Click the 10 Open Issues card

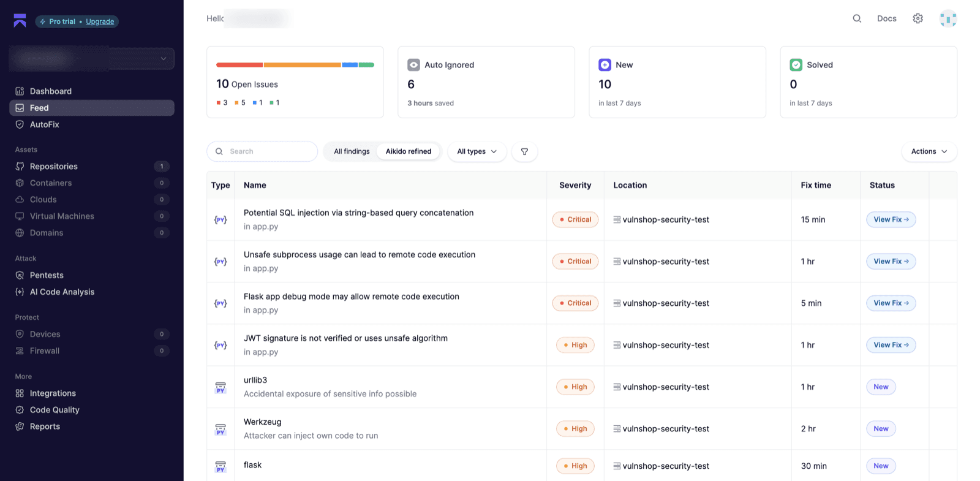click(295, 82)
